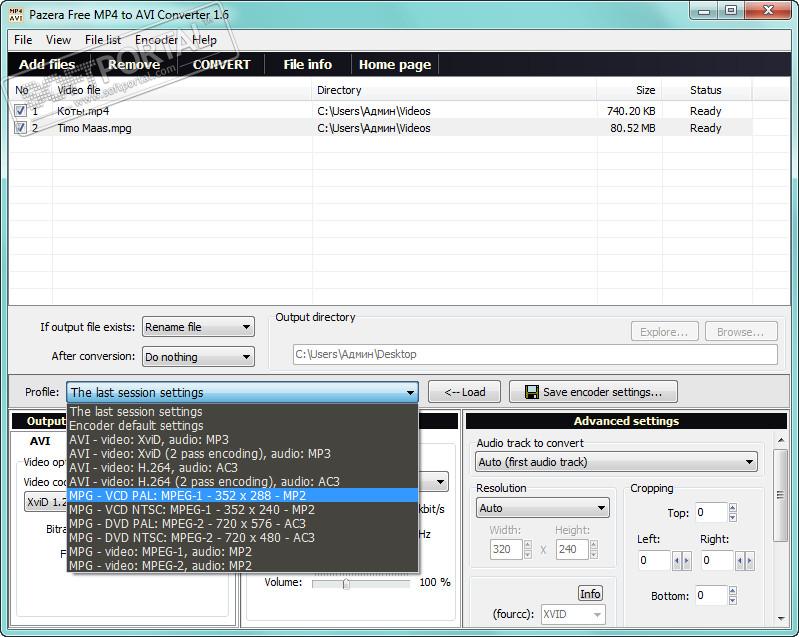This screenshot has width=799, height=637.
Task: Increase Top cropping value with up arrow
Action: [732, 508]
